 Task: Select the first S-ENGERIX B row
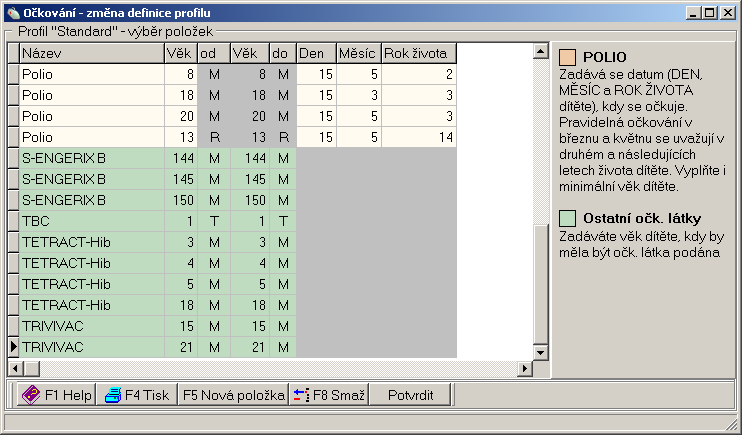91,158
